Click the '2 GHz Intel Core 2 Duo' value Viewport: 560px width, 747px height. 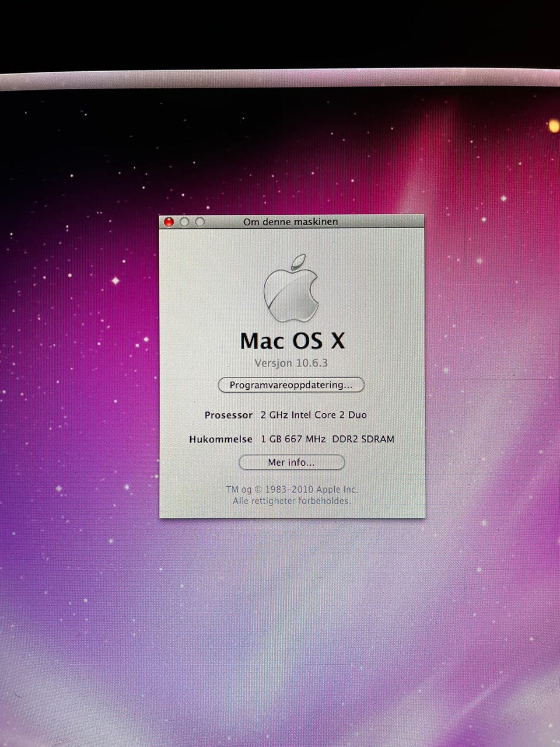point(314,415)
